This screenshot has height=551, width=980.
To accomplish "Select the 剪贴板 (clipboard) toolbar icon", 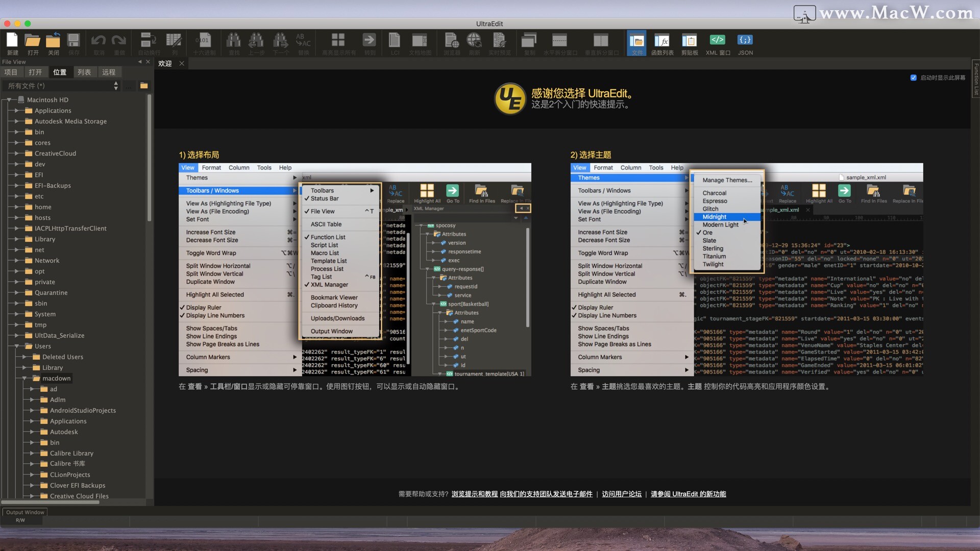I will (689, 43).
